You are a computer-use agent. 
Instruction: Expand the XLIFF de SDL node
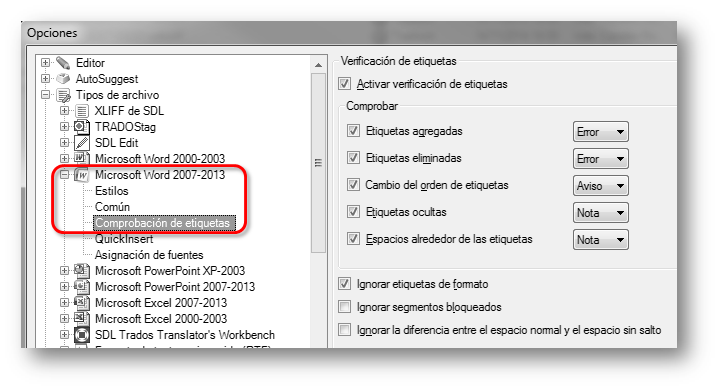[64, 110]
